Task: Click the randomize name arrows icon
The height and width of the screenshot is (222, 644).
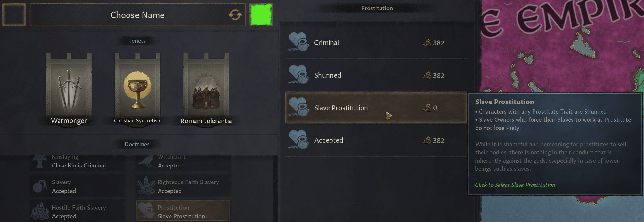Action: click(235, 15)
